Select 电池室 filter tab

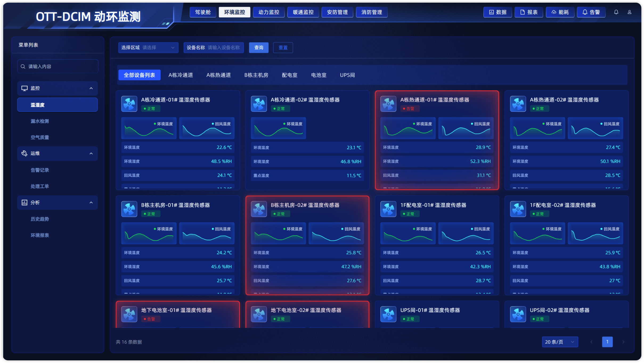319,75
